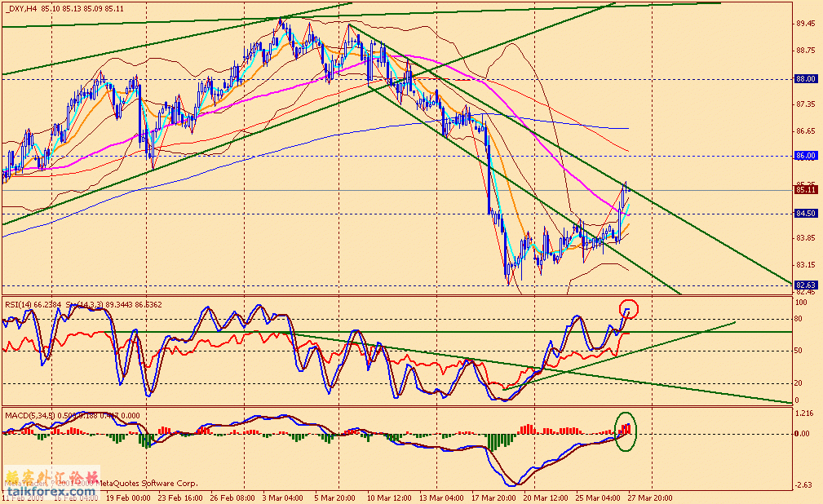Select the 88.00 horizontal level price tag
823x504 pixels.
(806, 79)
